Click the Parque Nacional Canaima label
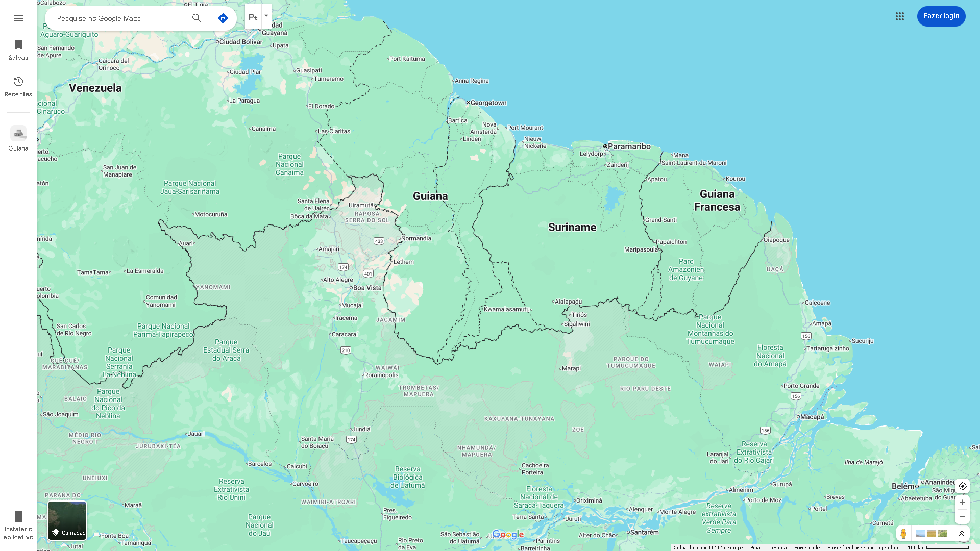Image resolution: width=980 pixels, height=551 pixels. [289, 164]
